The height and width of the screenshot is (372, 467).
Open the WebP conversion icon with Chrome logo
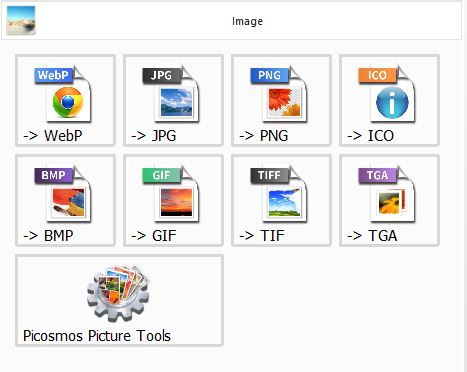point(63,94)
